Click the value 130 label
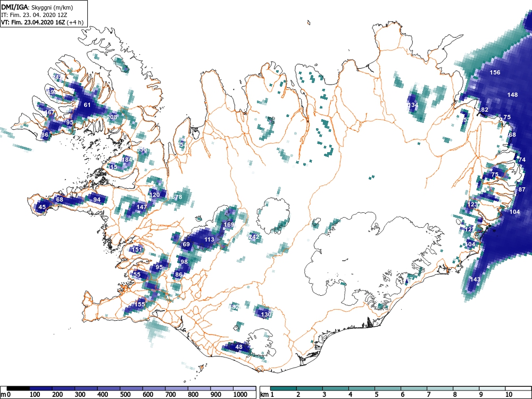The height and width of the screenshot is (399, 532). point(266,314)
